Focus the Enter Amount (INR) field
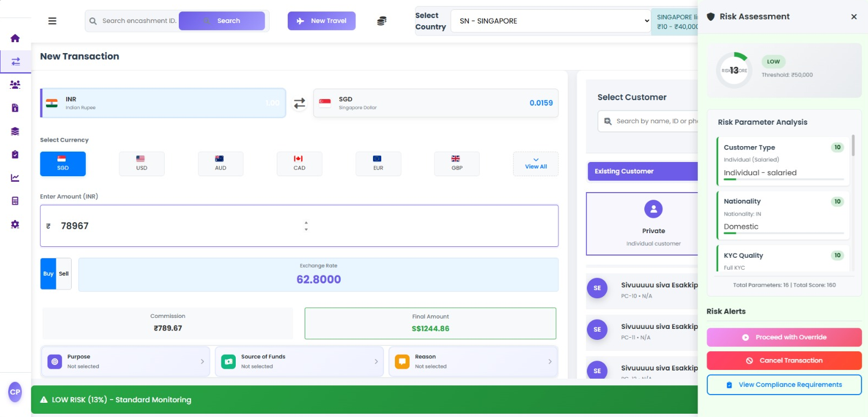868x417 pixels. [x=299, y=226]
